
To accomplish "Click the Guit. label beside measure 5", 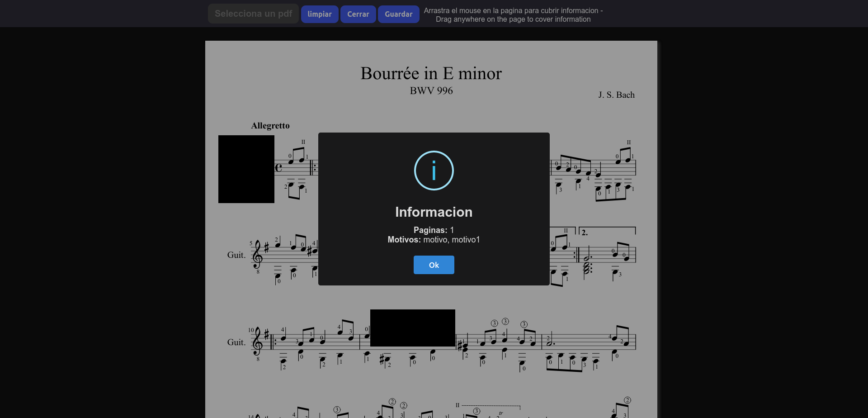I will [x=236, y=255].
